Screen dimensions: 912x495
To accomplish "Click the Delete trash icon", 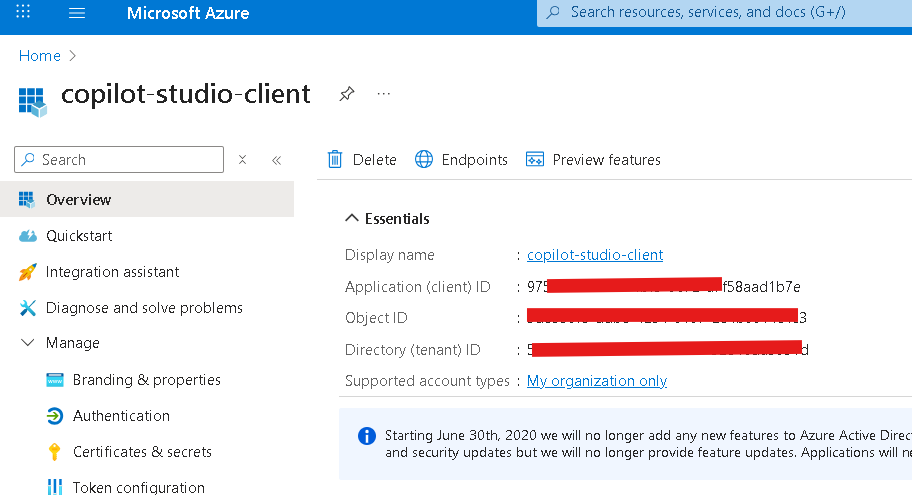I will tap(336, 160).
